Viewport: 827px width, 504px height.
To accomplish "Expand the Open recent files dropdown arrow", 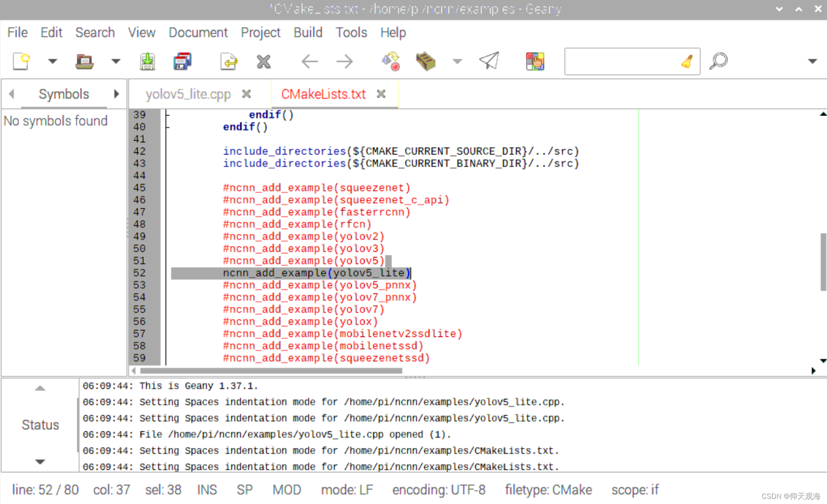I will [116, 61].
